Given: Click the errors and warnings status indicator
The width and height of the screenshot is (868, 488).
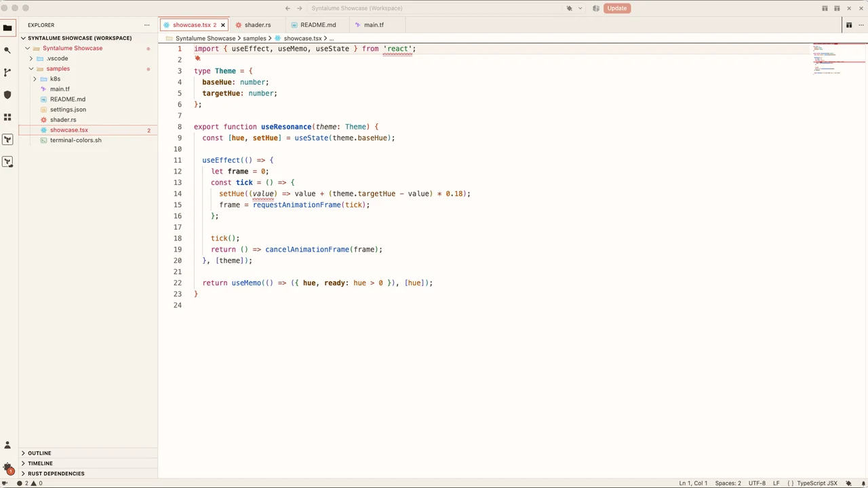Looking at the screenshot, I should [x=29, y=483].
